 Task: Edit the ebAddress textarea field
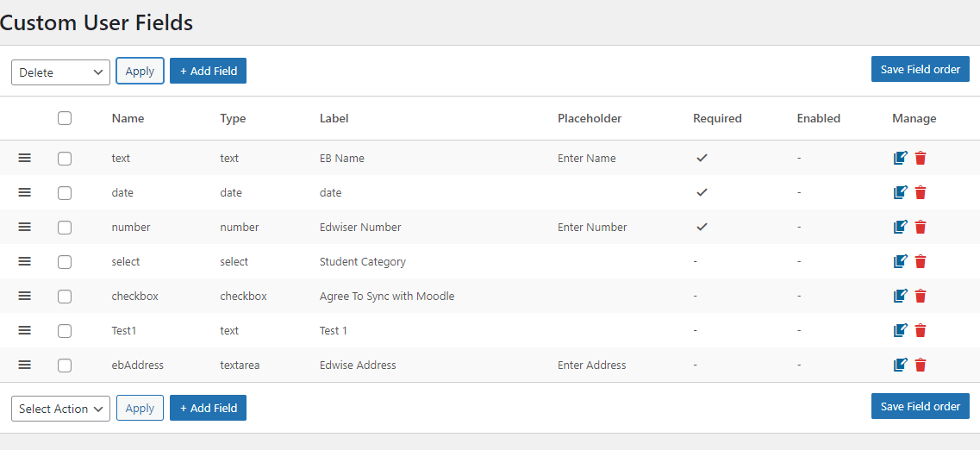coord(900,365)
